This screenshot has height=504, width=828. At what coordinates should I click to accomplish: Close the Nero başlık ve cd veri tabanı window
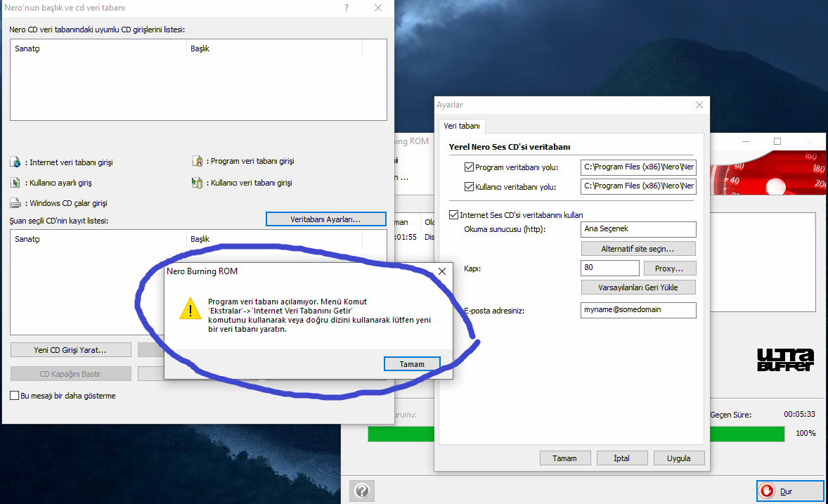(378, 8)
